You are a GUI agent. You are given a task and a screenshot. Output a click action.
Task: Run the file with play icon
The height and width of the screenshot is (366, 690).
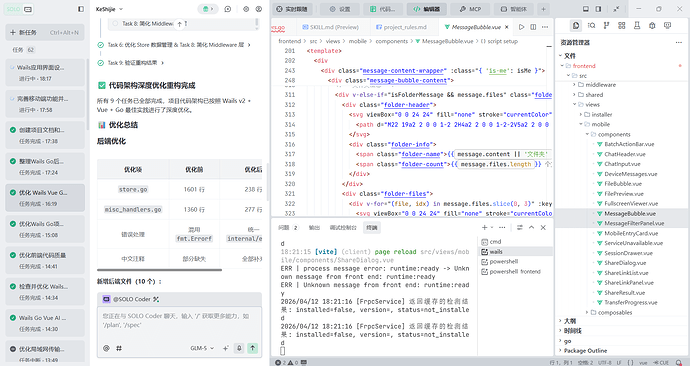[x=521, y=27]
